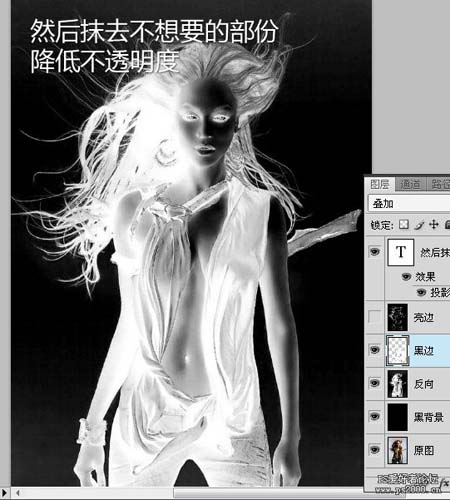Click the 亮边 layer name
The height and width of the screenshot is (500, 450).
[x=424, y=317]
